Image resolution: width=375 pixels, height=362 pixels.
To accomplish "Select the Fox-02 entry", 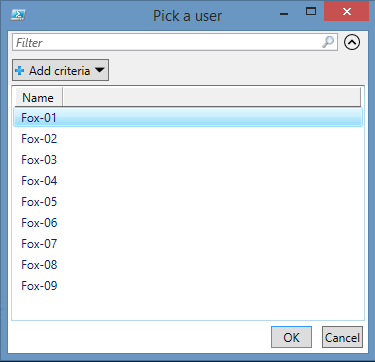I will [188, 139].
